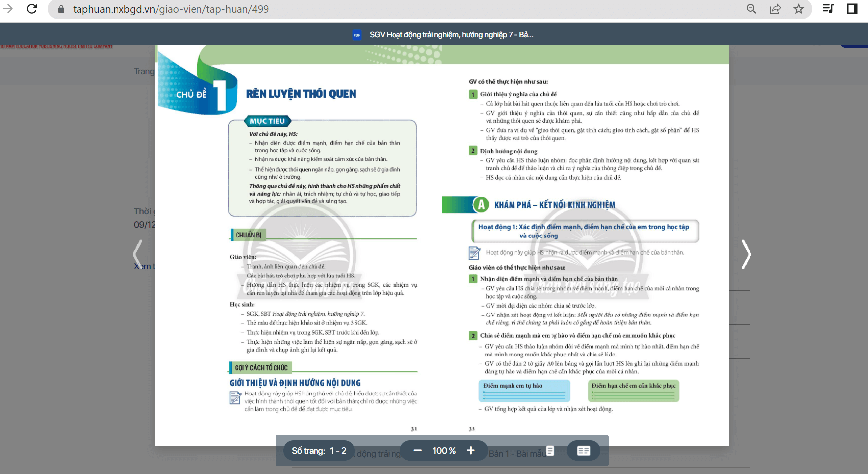Click the address bar URL taphuan.nxbgd.vn
Viewport: 868px width, 474px height.
click(x=171, y=9)
